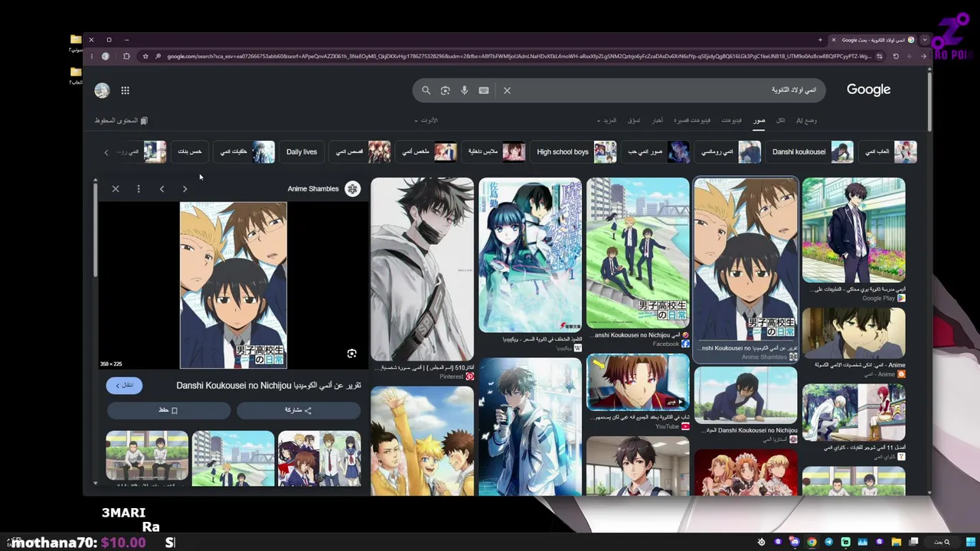
Task: Filter by the خمس بنات chip
Action: tap(190, 152)
